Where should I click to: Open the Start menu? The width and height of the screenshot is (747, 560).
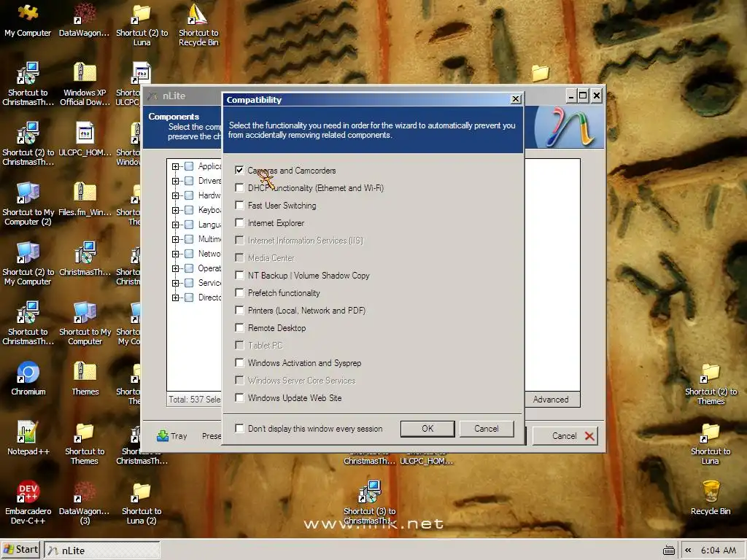click(x=20, y=550)
